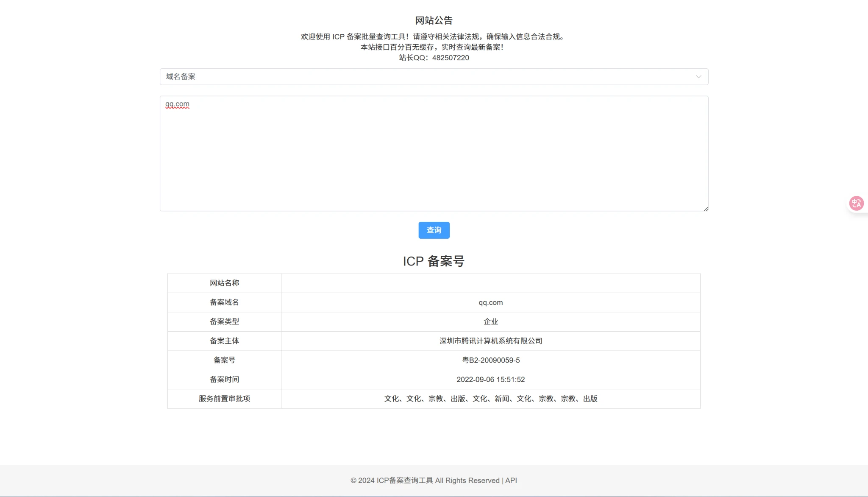Viewport: 868px width, 497px height.
Task: Click the 服务前置审批项 row label
Action: [224, 399]
